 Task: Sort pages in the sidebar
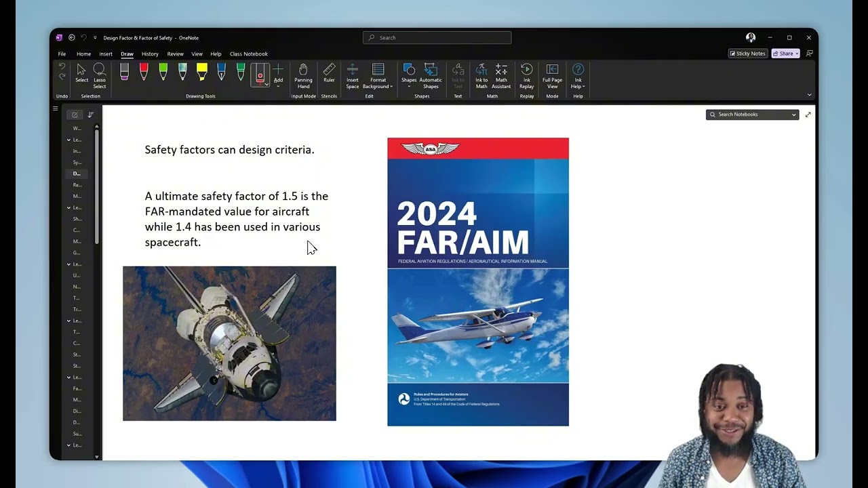(90, 115)
